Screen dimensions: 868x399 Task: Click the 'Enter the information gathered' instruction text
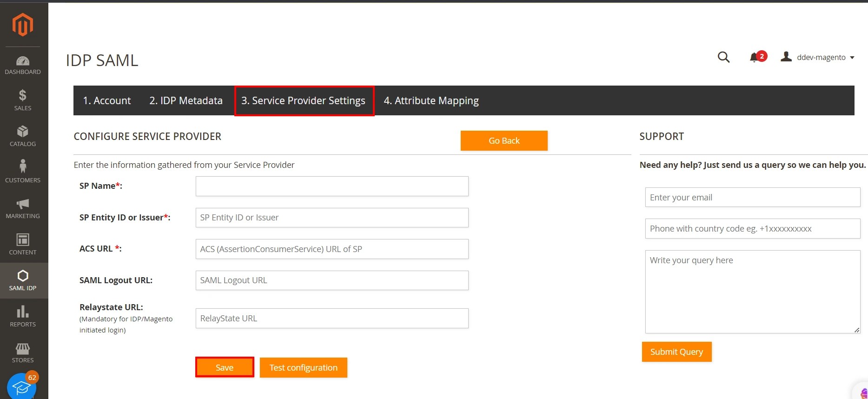(184, 165)
